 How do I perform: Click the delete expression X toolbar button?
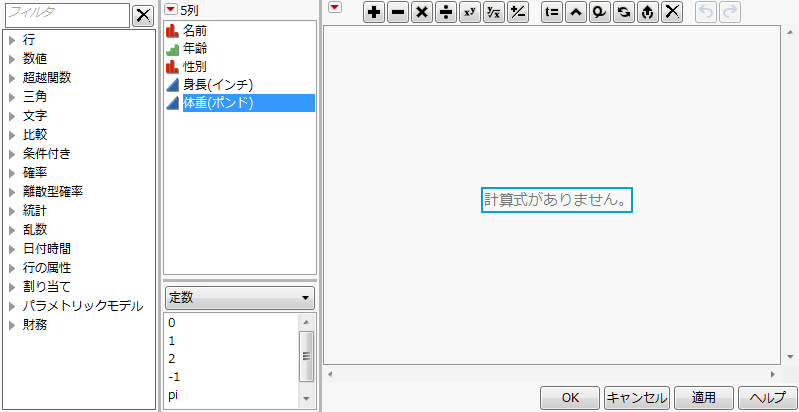tap(672, 13)
